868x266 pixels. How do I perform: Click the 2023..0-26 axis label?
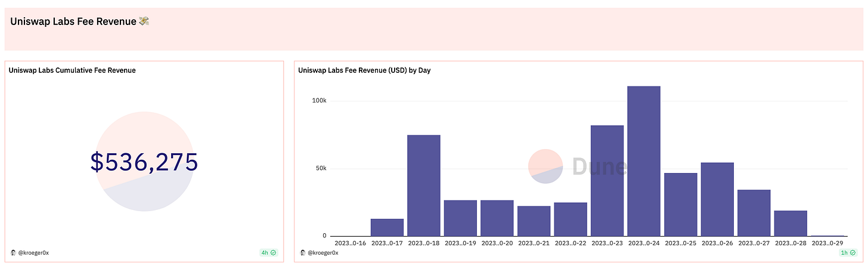(x=718, y=243)
